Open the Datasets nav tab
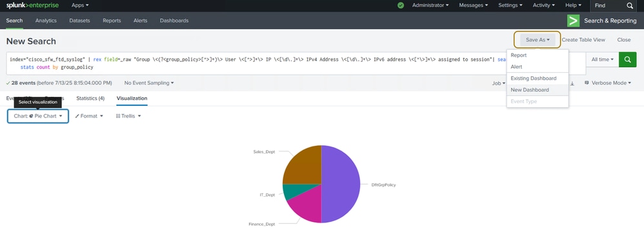Screen dimensions: 644x240 [79, 21]
